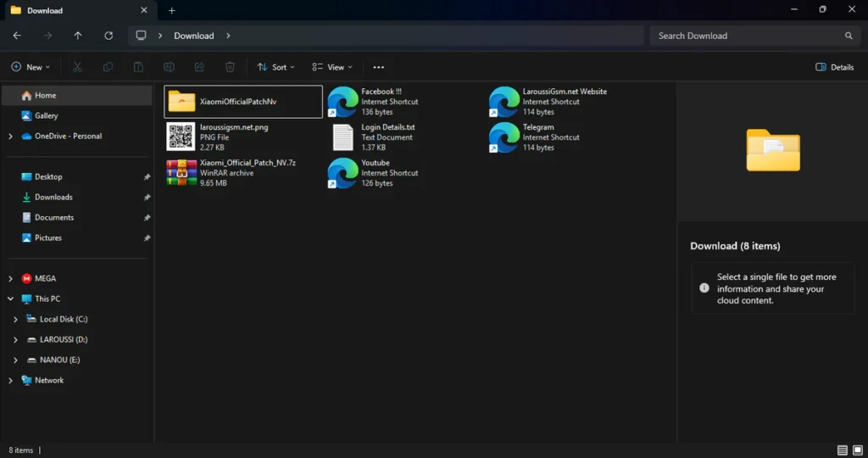Click the Rename icon in toolbar
This screenshot has width=868, height=458.
169,67
